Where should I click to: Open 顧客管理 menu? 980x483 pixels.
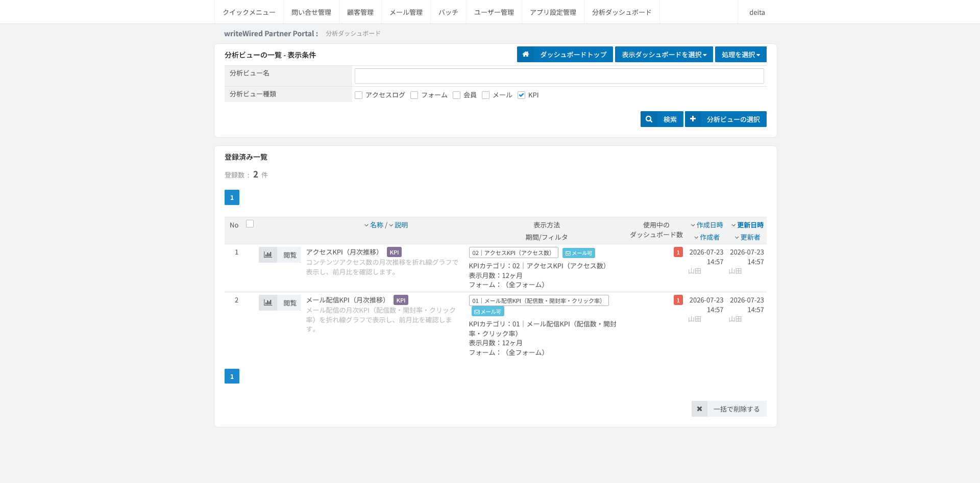pyautogui.click(x=360, y=12)
